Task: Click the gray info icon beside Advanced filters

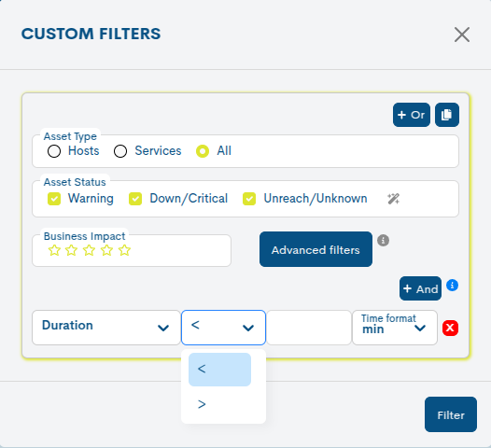Action: pyautogui.click(x=383, y=241)
